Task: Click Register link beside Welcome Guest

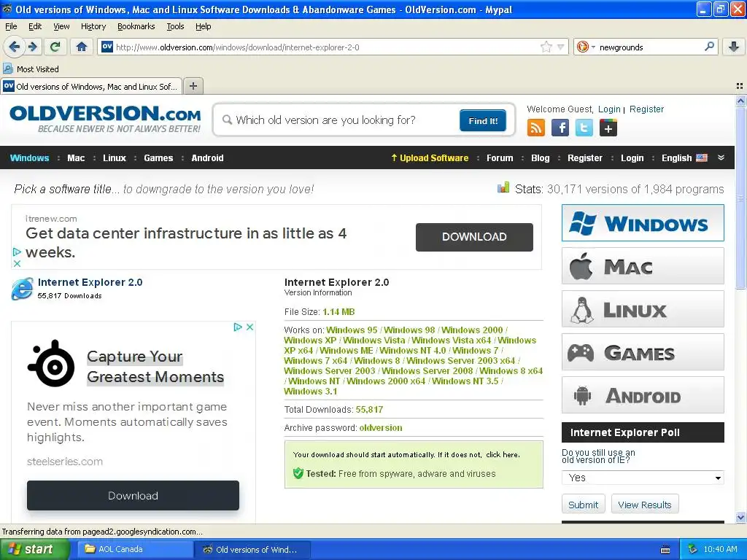Action: 646,109
